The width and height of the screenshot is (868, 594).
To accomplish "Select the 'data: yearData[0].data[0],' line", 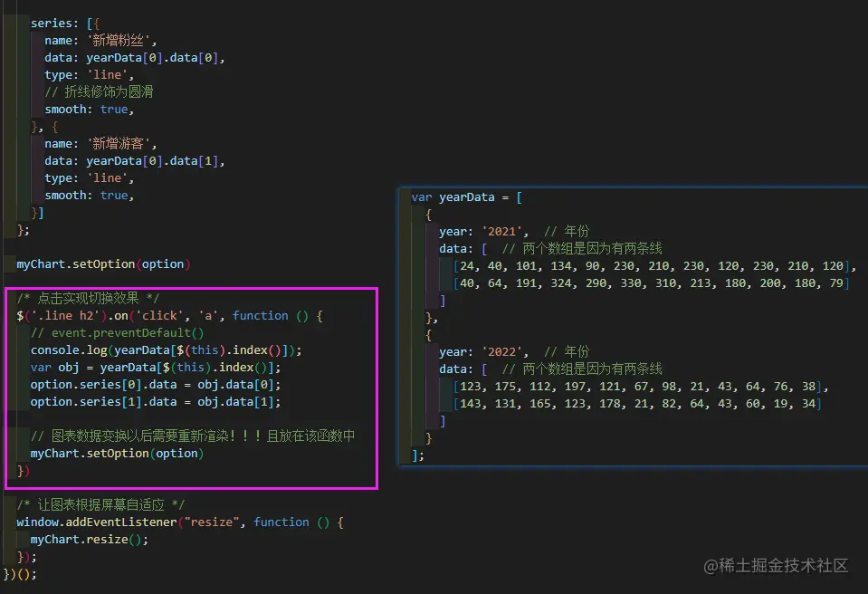I will [x=135, y=58].
